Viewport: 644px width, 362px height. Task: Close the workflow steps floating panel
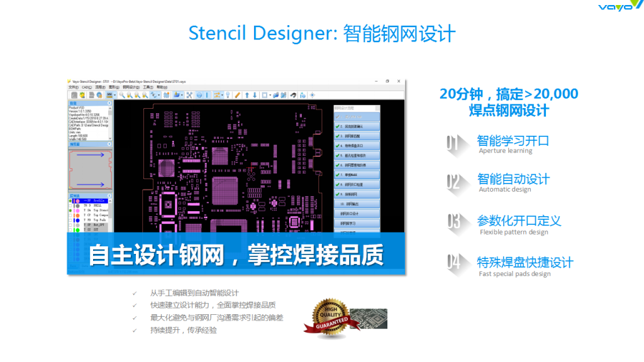(x=377, y=108)
